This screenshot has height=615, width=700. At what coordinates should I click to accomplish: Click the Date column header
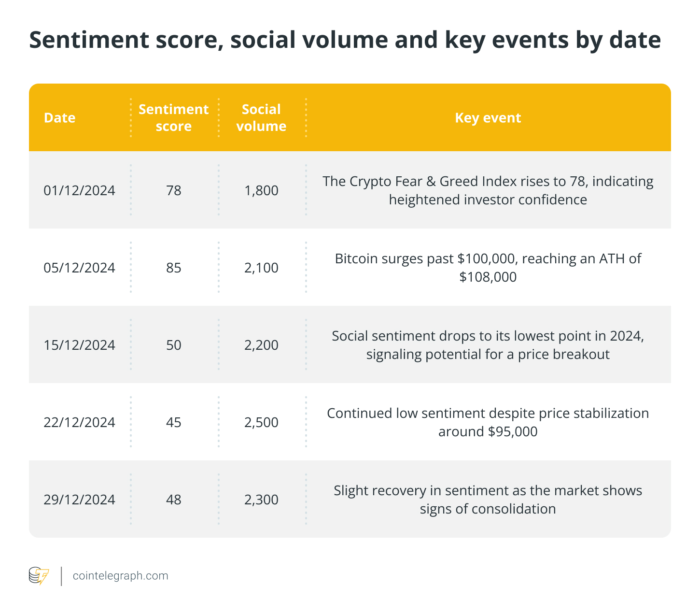pyautogui.click(x=59, y=117)
